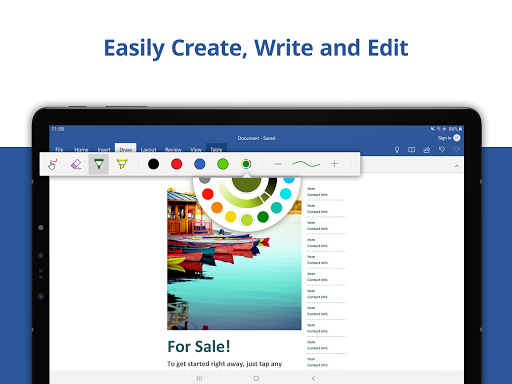Pick the red ink color
Screen dimensions: 512x384
176,164
